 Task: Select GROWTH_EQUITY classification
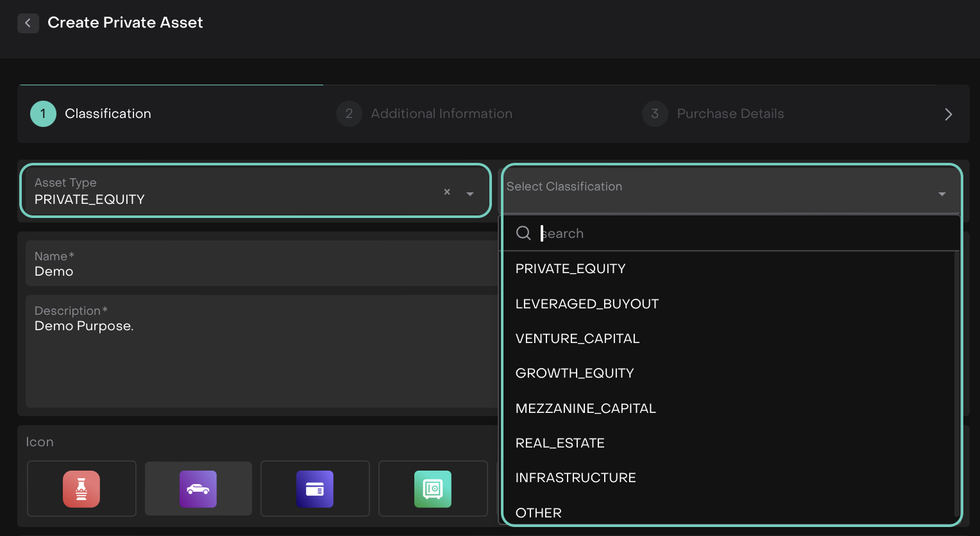575,373
